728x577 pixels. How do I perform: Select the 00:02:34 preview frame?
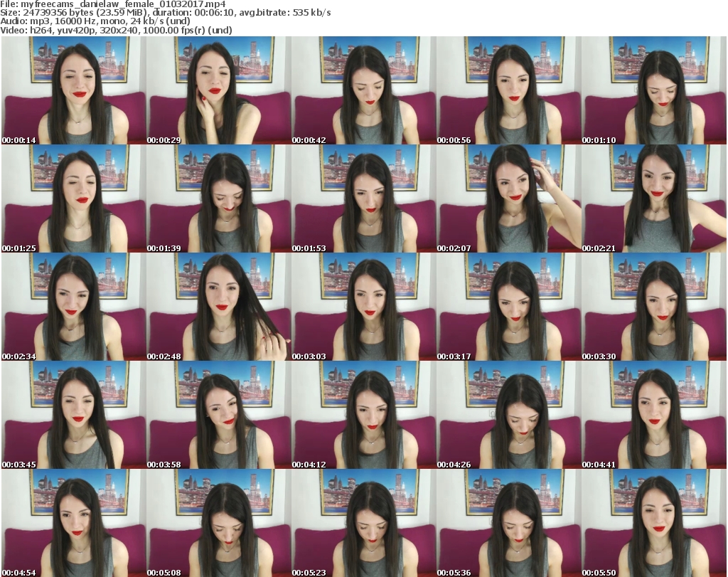pyautogui.click(x=74, y=307)
